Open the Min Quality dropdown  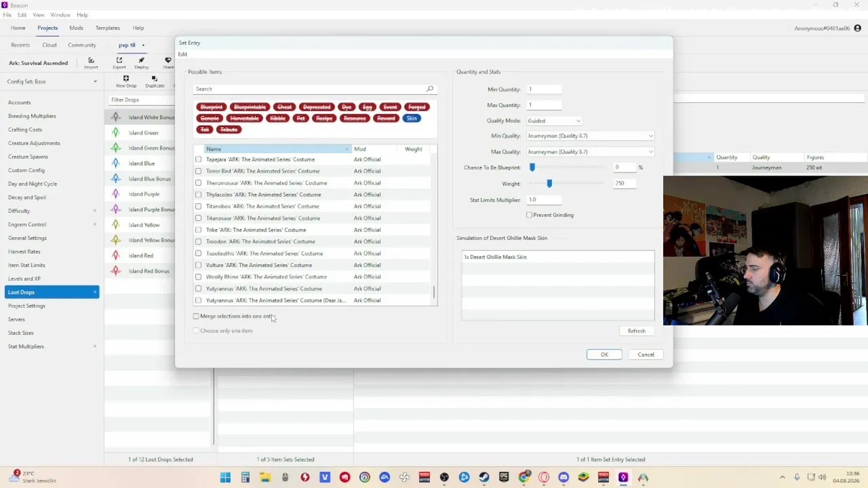[590, 136]
